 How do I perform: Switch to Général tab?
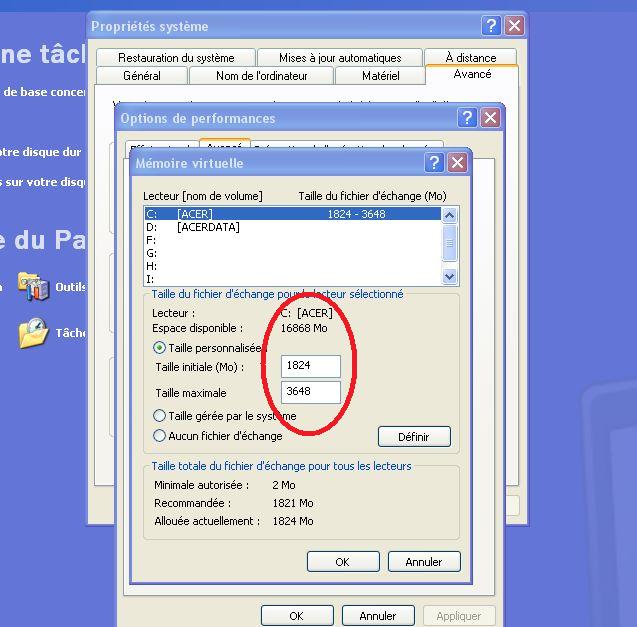point(142,76)
